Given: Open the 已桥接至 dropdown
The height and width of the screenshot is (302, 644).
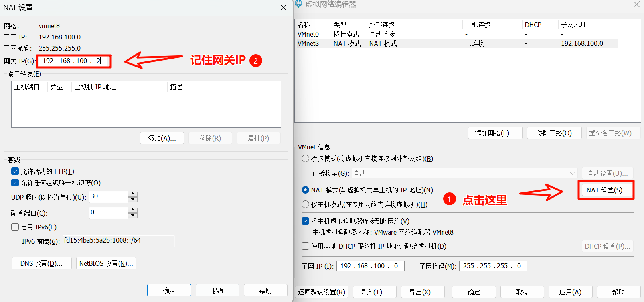Looking at the screenshot, I should coord(464,173).
